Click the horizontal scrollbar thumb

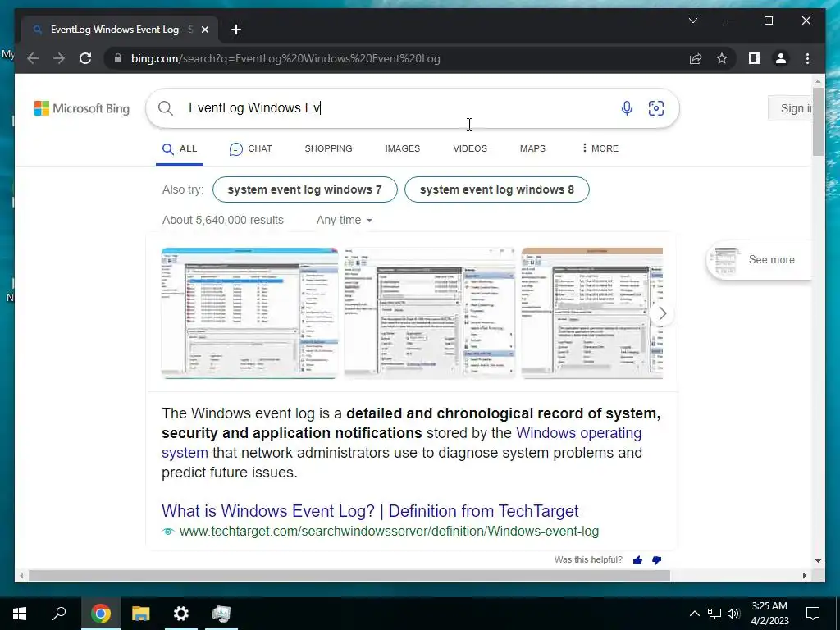click(x=349, y=575)
